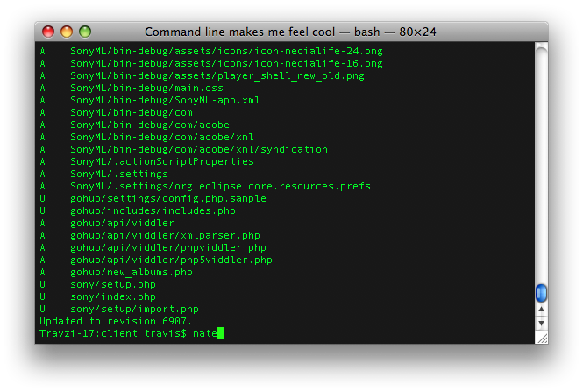The image size is (583, 392).
Task: Click the 'Updated to revision 6907.' line
Action: coord(116,321)
